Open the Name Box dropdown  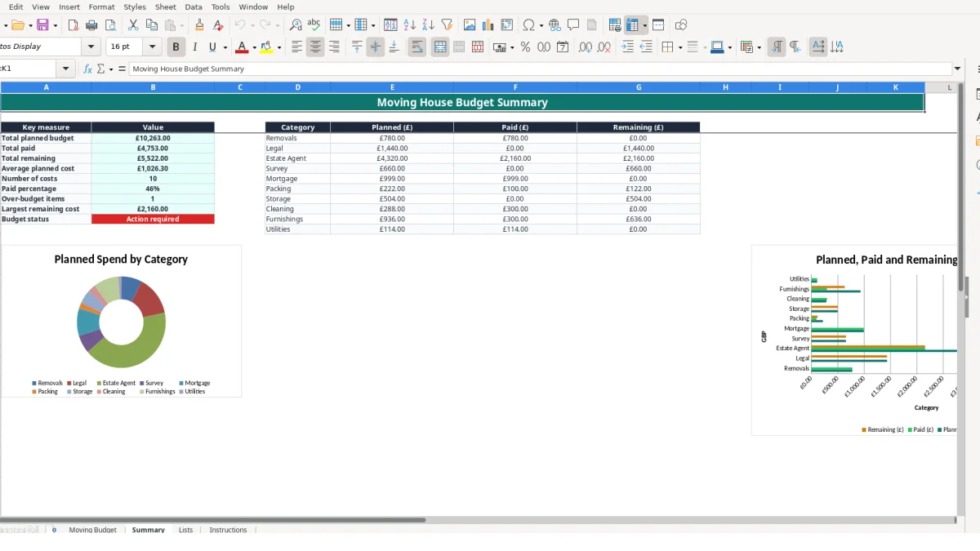(65, 69)
